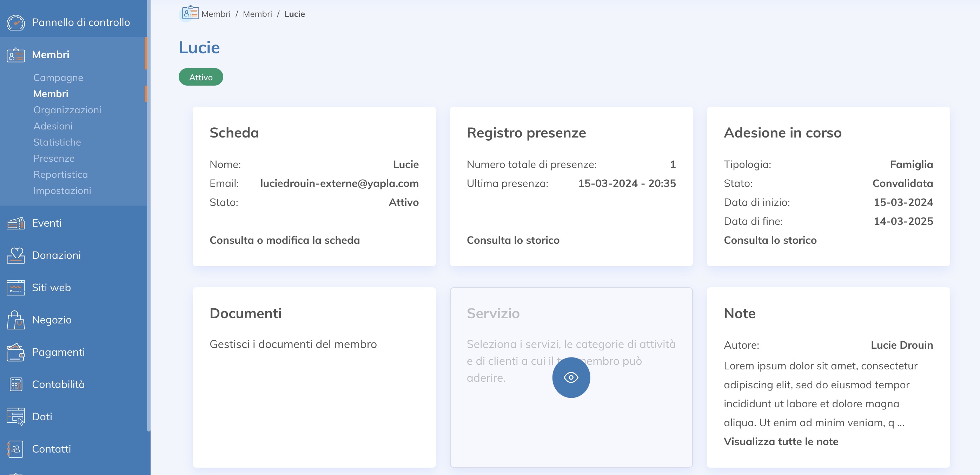Click the Donazioni heart icon

(x=15, y=255)
